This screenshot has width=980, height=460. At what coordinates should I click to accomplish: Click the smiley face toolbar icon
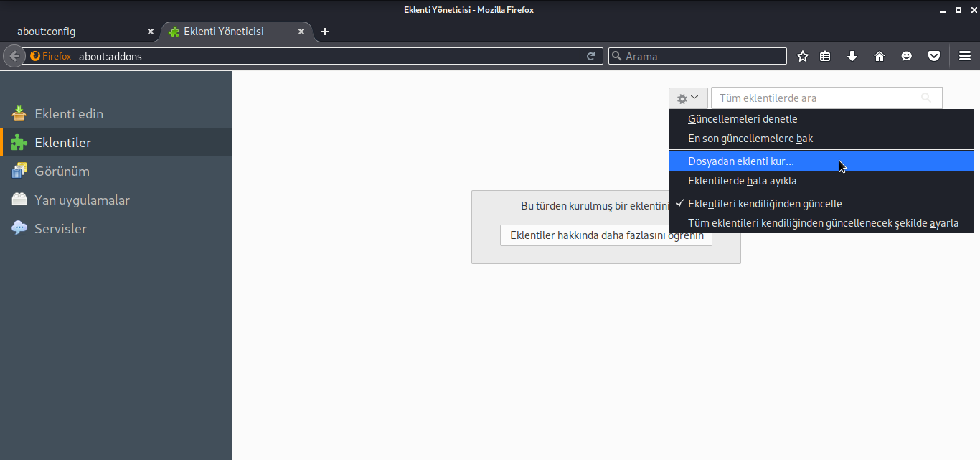coord(907,56)
